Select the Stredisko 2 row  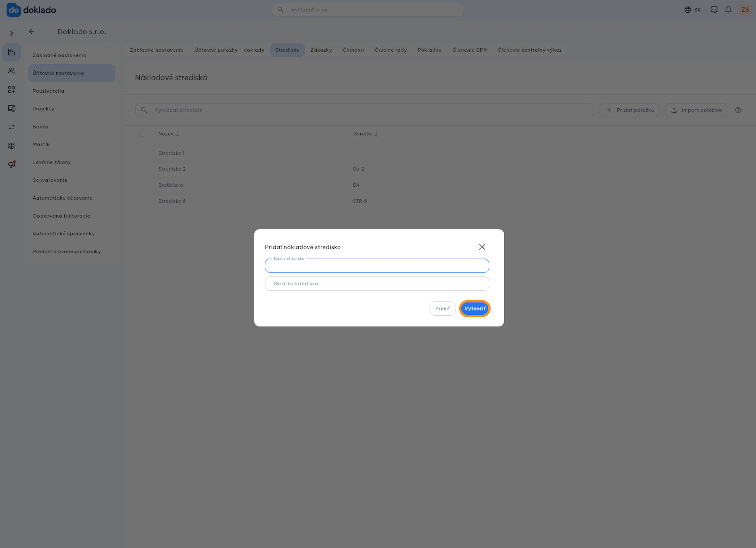[x=440, y=169]
